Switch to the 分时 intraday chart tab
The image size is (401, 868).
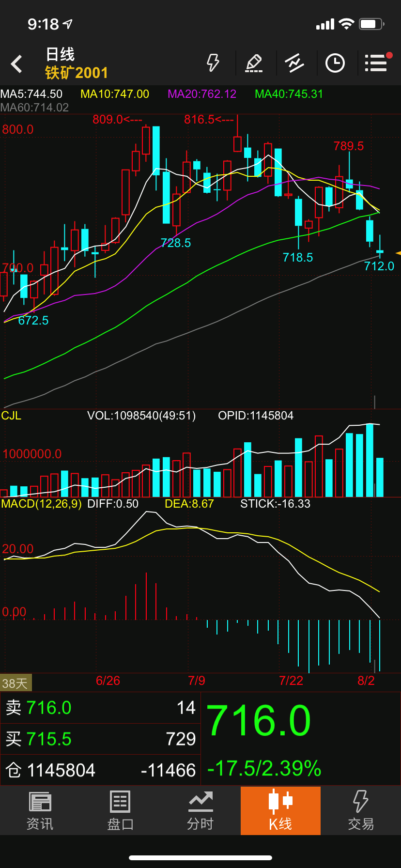click(200, 811)
